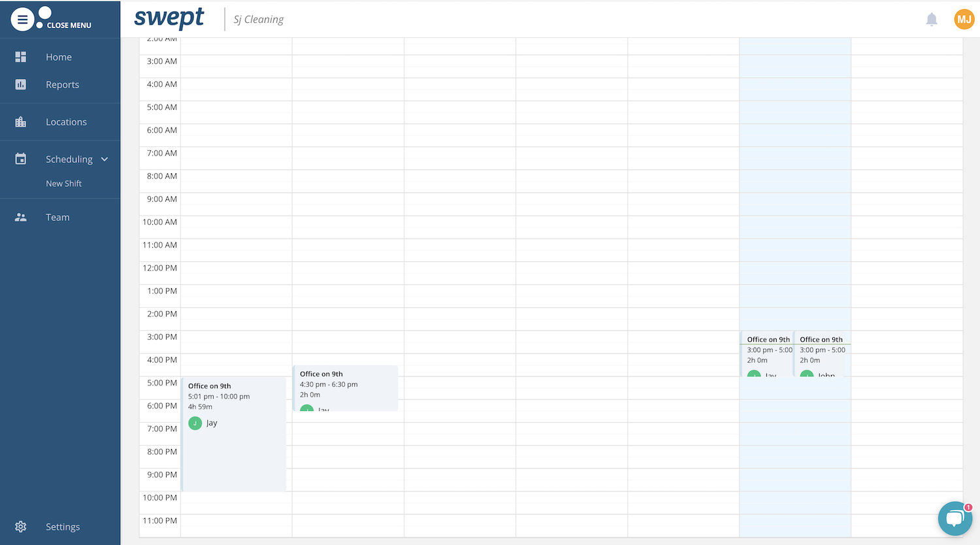Open Team using the people icon
980x545 pixels.
click(20, 217)
